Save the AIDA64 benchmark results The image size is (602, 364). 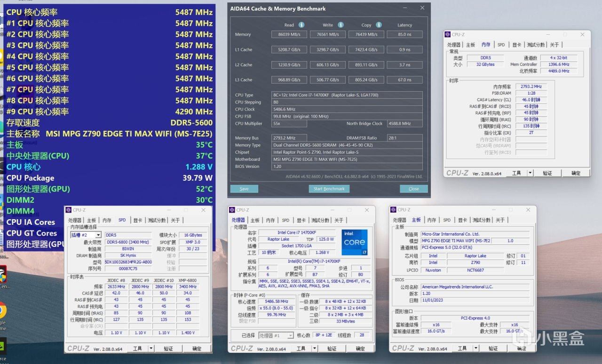coord(244,189)
